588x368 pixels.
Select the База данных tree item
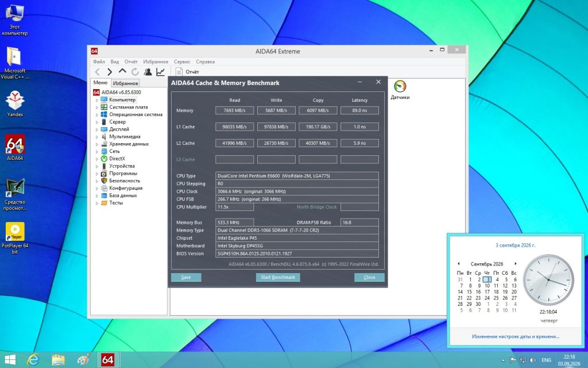click(123, 195)
